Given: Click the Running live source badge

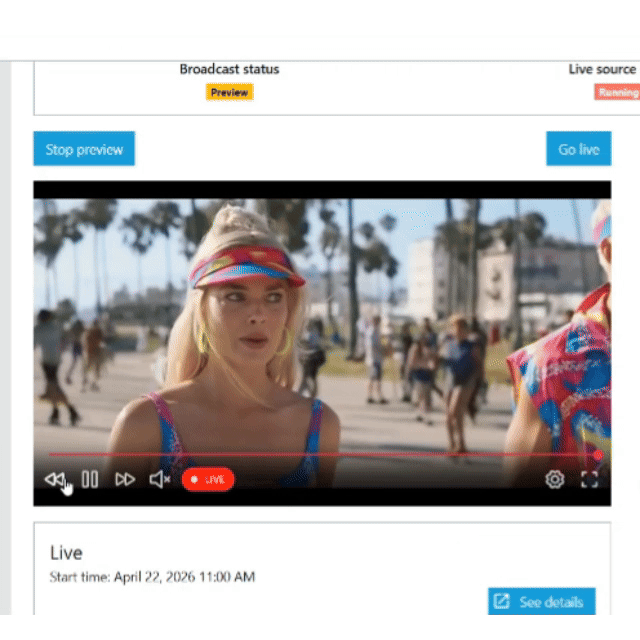Looking at the screenshot, I should [x=617, y=92].
